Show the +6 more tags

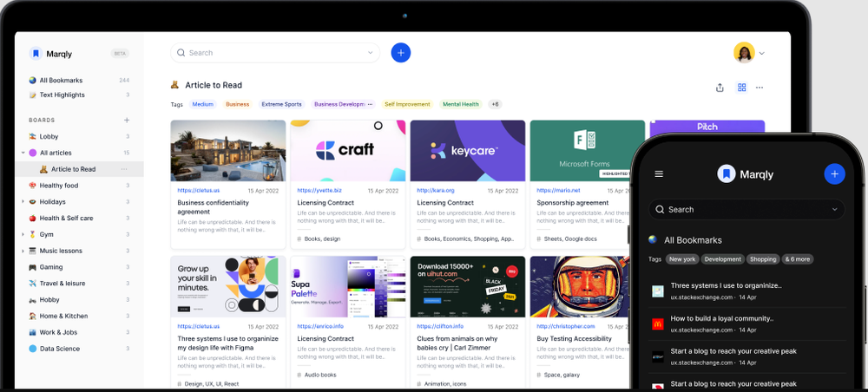pos(495,104)
